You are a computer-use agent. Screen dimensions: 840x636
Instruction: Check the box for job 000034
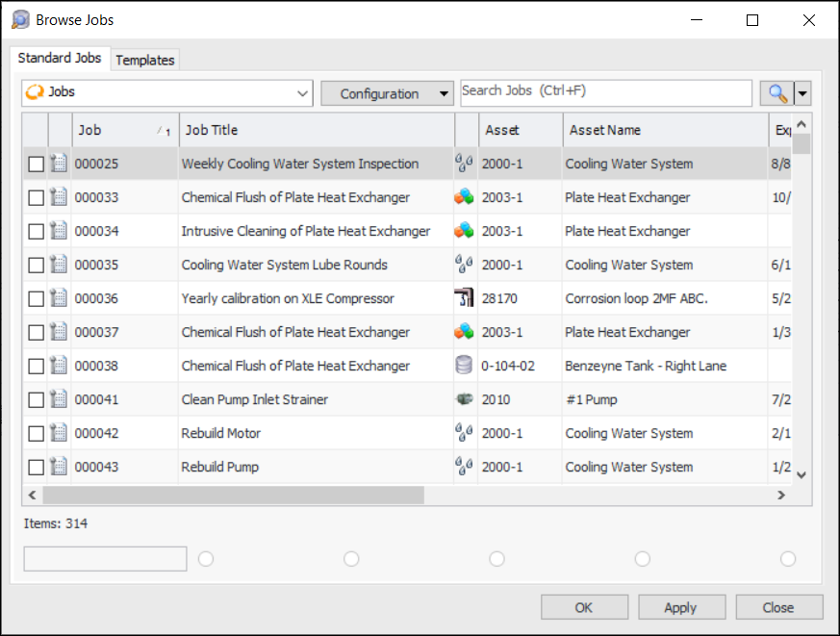[x=36, y=231]
